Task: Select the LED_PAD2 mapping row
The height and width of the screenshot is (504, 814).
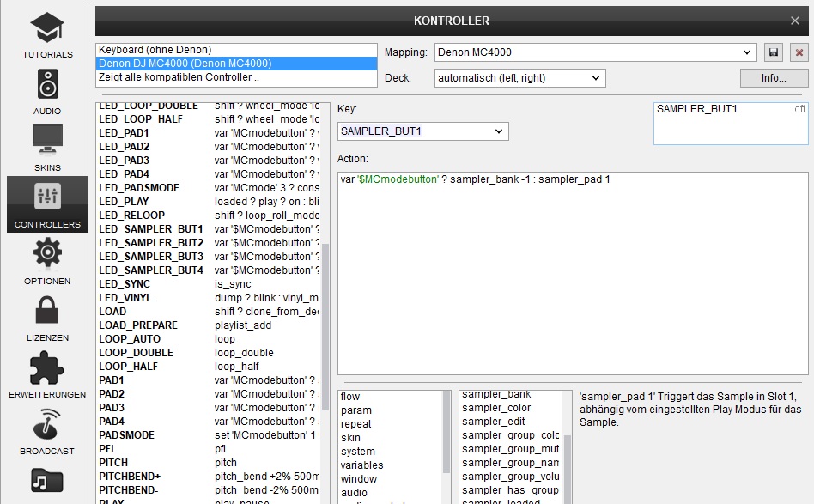Action: pyautogui.click(x=210, y=147)
